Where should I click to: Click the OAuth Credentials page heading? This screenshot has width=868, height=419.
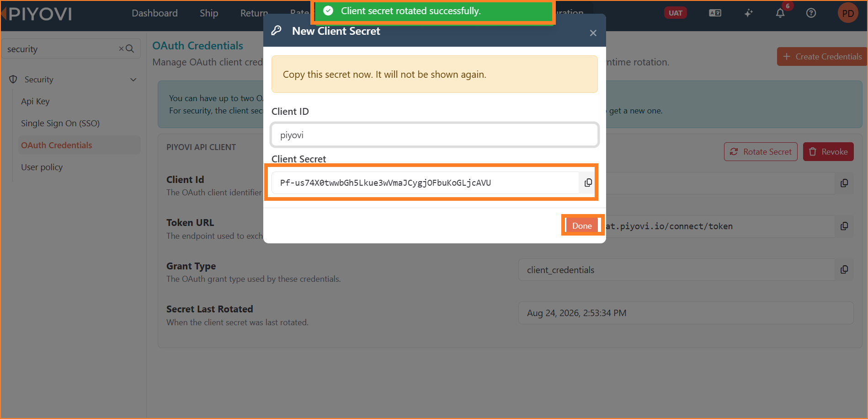pos(197,46)
